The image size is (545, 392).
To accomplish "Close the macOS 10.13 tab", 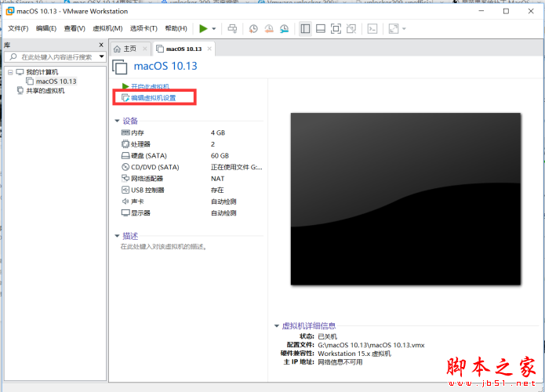I will pos(209,49).
